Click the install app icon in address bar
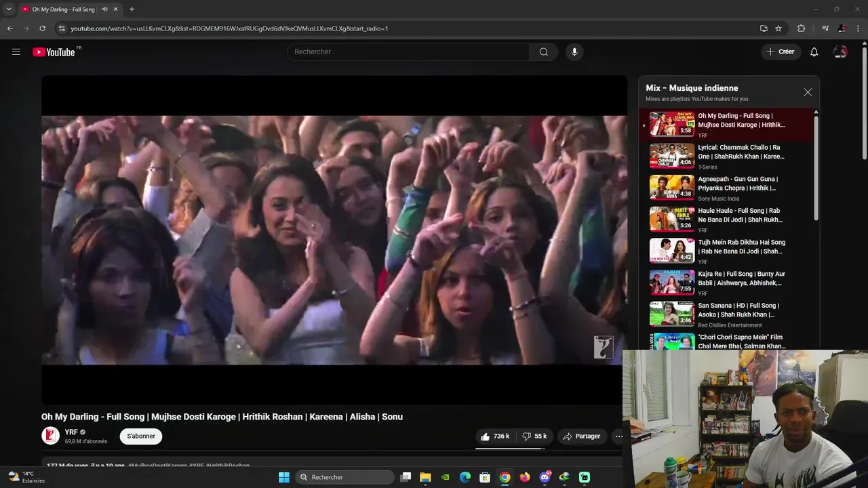This screenshot has height=488, width=868. 764,28
